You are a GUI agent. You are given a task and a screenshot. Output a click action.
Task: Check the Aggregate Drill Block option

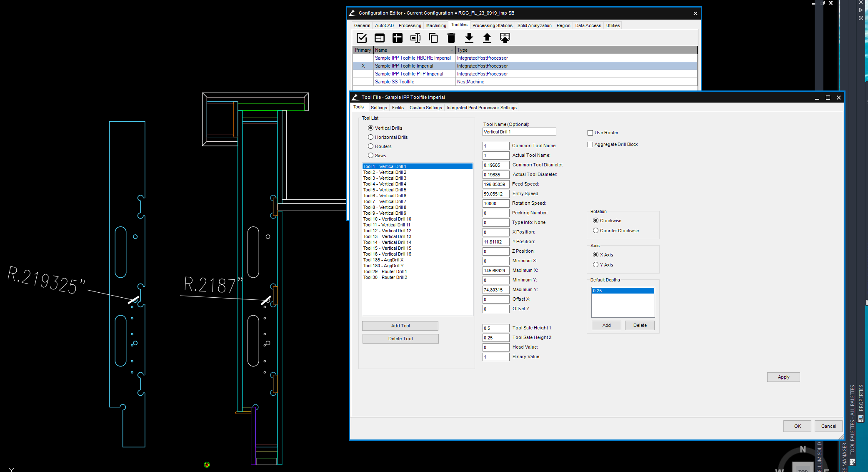pyautogui.click(x=590, y=145)
